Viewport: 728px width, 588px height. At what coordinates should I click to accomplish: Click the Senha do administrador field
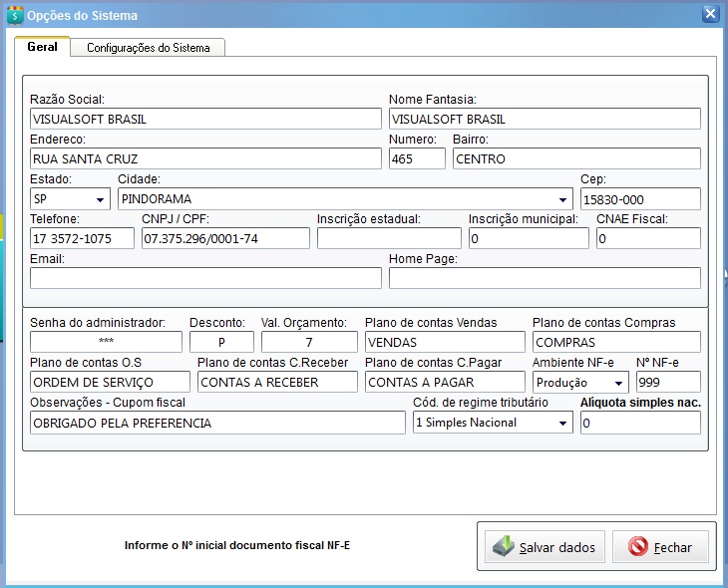(x=106, y=342)
